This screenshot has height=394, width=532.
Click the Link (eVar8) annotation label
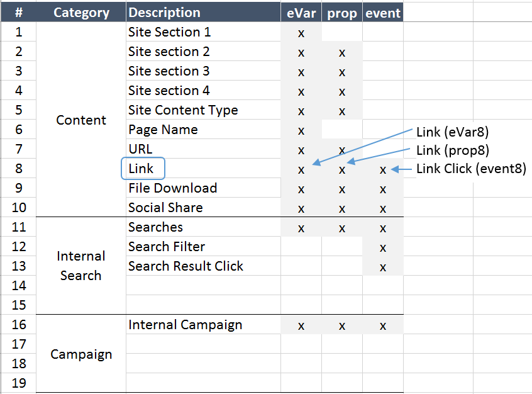[453, 132]
